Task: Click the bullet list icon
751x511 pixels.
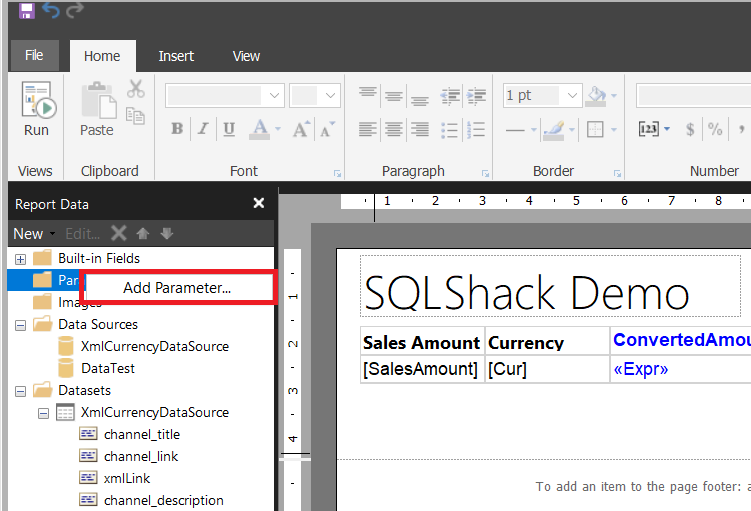Action: 449,129
